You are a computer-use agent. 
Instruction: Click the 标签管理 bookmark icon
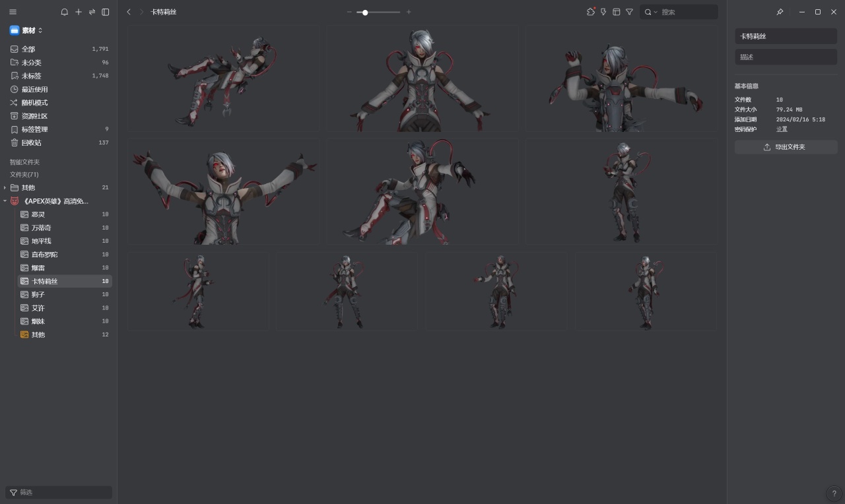click(15, 129)
